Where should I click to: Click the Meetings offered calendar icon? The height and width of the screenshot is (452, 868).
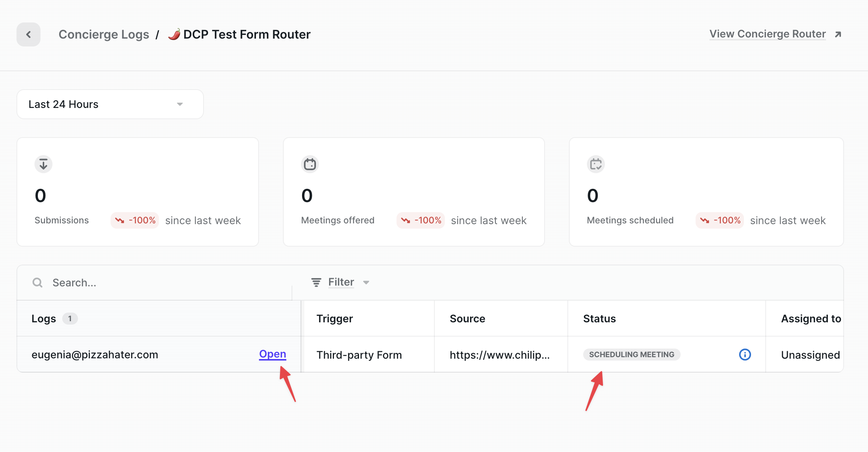point(310,164)
